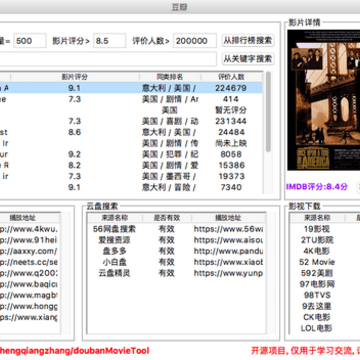This screenshot has width=360, height=360.
Task: Select the row with 24484 ratings
Action: click(x=131, y=132)
